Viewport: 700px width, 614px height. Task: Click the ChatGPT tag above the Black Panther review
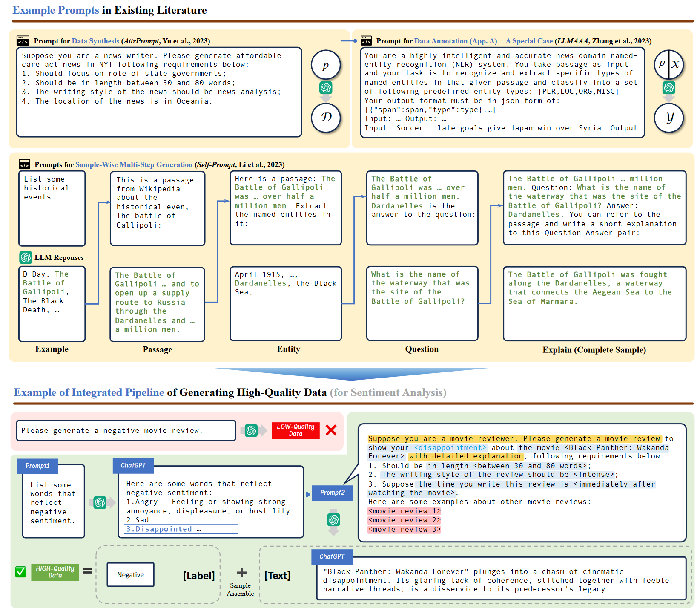[332, 556]
